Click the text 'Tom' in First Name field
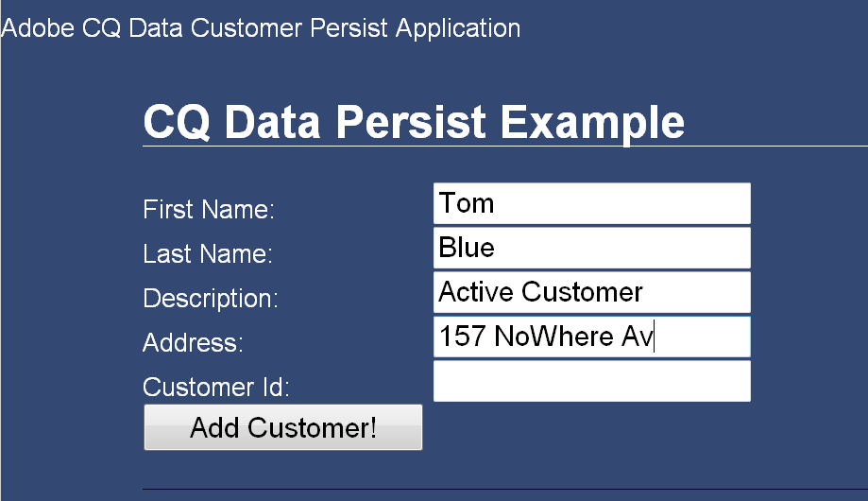The width and height of the screenshot is (868, 501). click(x=467, y=203)
